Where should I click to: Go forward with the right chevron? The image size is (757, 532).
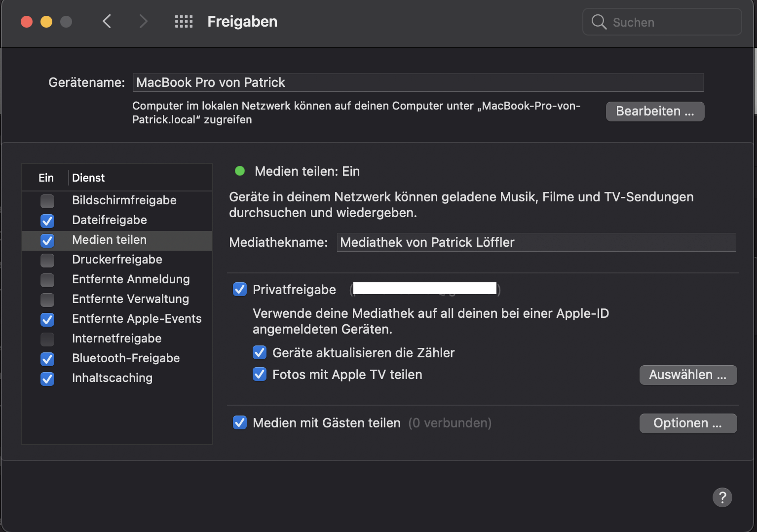click(143, 21)
